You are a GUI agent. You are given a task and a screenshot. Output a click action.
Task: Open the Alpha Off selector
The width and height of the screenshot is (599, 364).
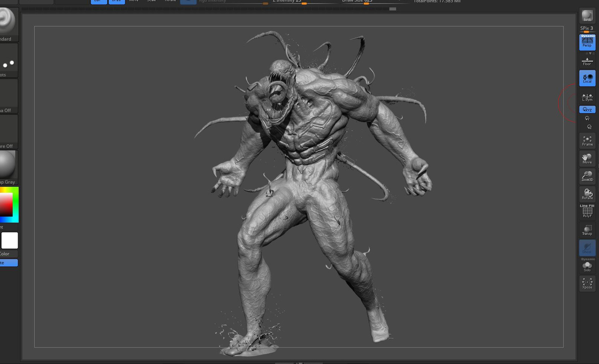tap(8, 96)
